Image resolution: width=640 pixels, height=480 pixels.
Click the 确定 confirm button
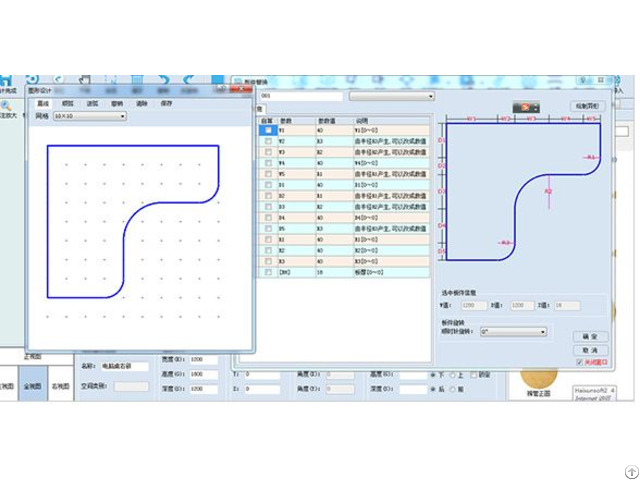point(590,337)
